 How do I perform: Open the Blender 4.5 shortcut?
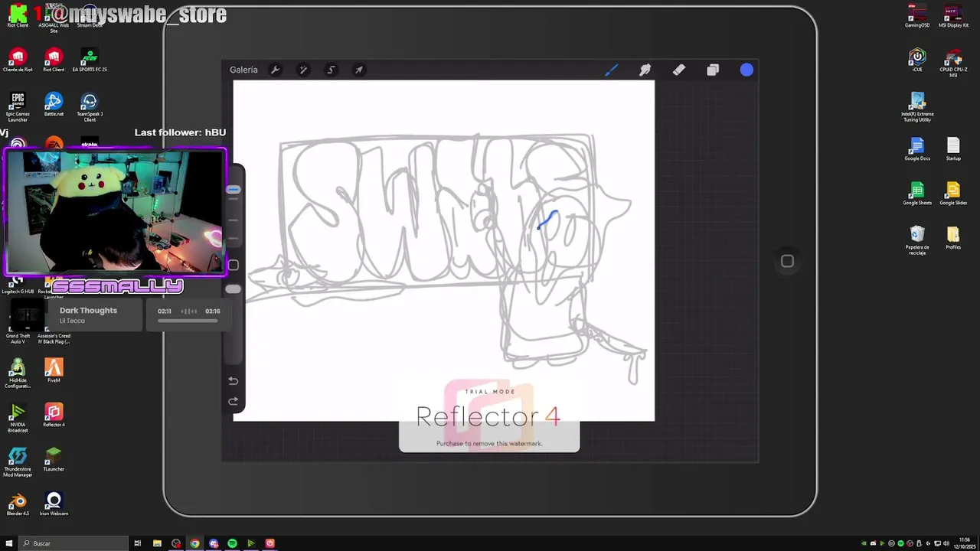(18, 504)
